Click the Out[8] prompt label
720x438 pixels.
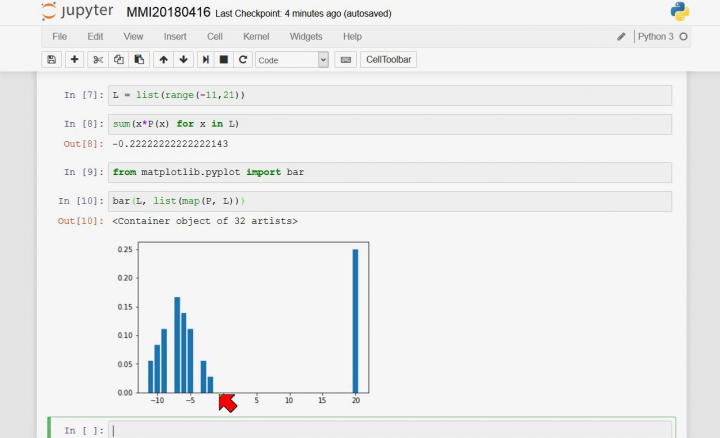click(84, 144)
